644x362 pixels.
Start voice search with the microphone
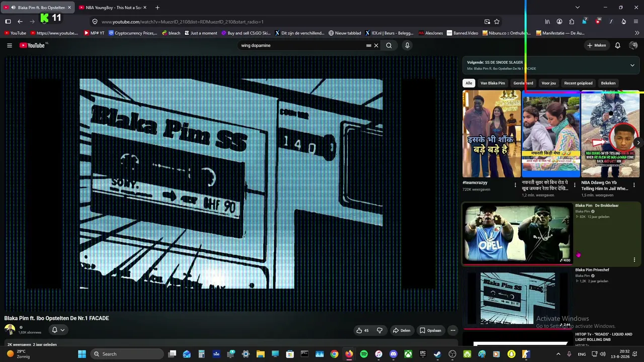[x=408, y=45]
